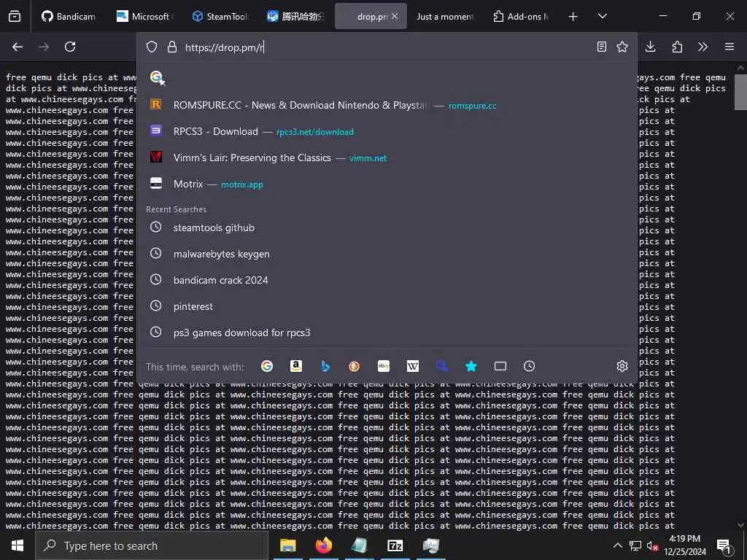Open the monitor app taskbar icon
Screen dimensions: 747x560
[430, 545]
